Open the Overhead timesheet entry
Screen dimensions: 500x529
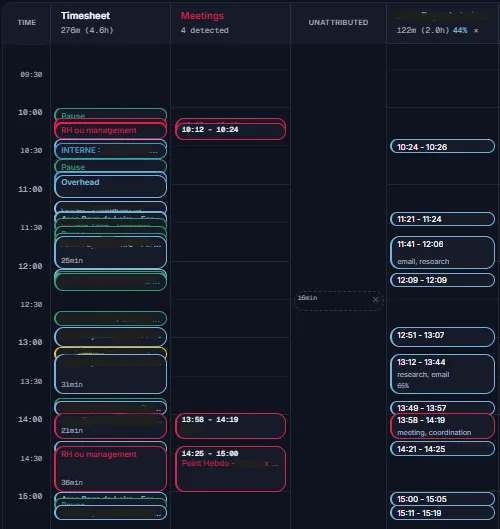[x=110, y=186]
